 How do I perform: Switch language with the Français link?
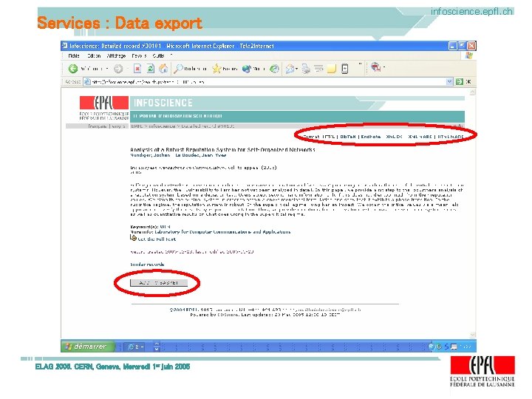tap(98, 126)
